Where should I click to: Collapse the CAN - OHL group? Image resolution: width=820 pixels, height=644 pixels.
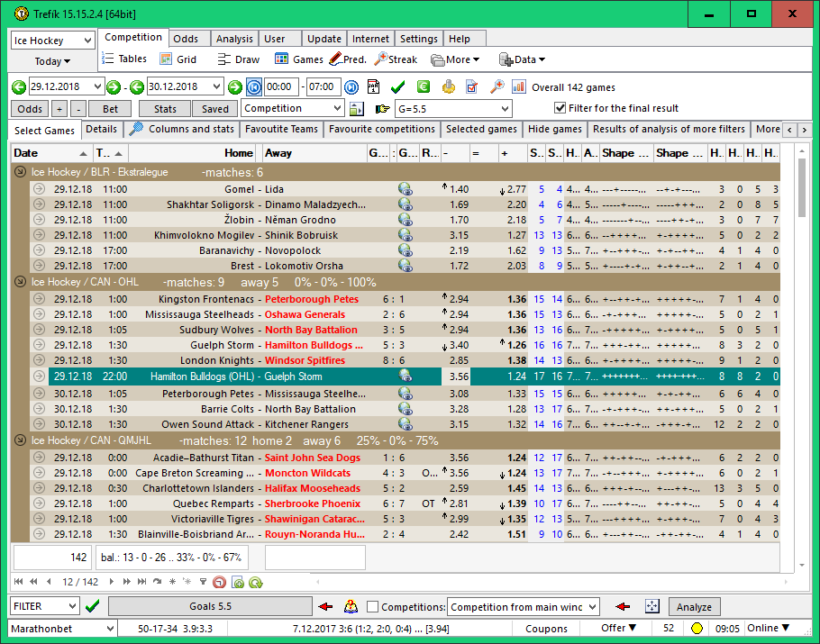tap(20, 282)
